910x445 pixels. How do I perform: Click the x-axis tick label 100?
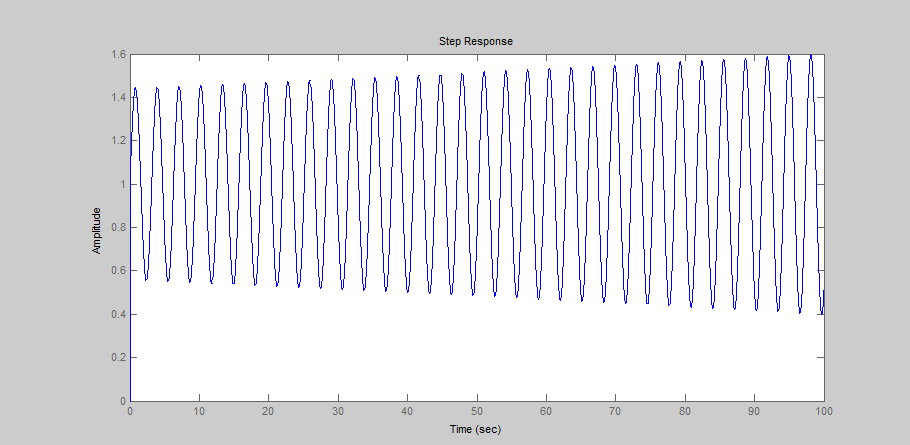point(823,411)
